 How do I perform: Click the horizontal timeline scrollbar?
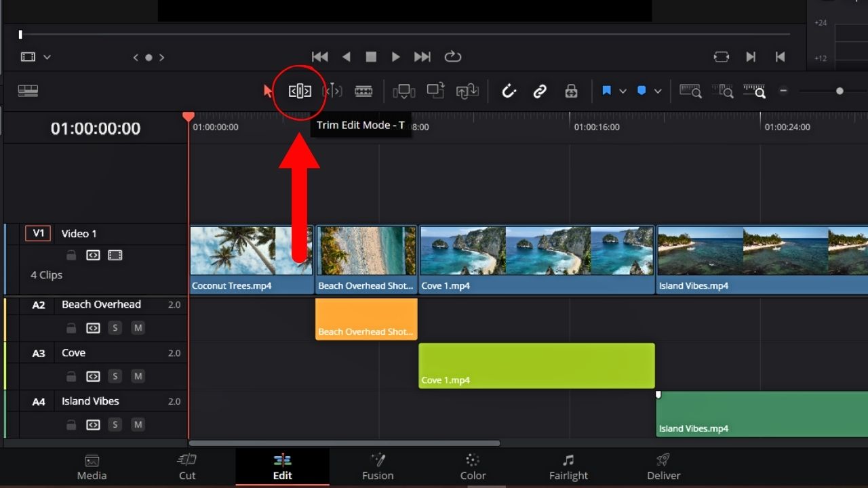tap(344, 443)
